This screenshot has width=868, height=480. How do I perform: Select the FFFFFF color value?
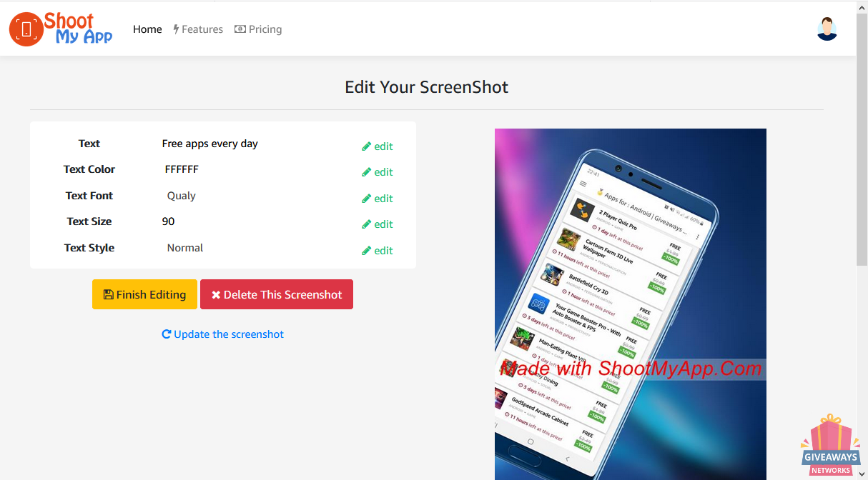click(x=182, y=169)
